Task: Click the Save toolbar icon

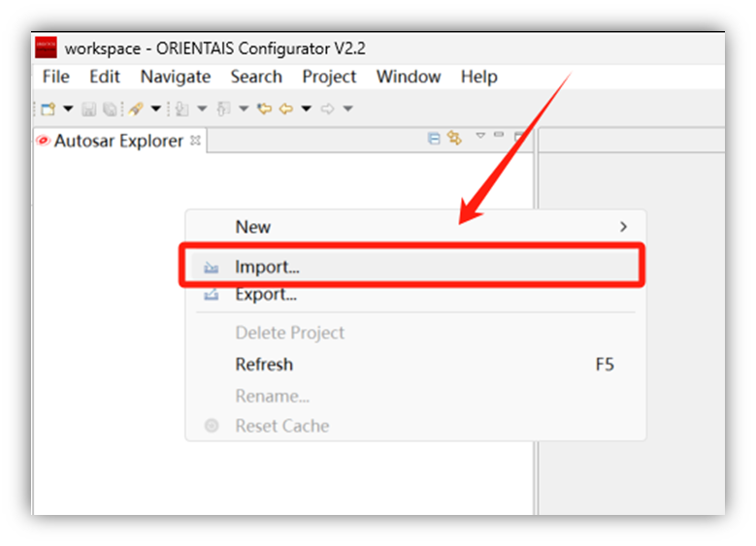Action: 88,110
